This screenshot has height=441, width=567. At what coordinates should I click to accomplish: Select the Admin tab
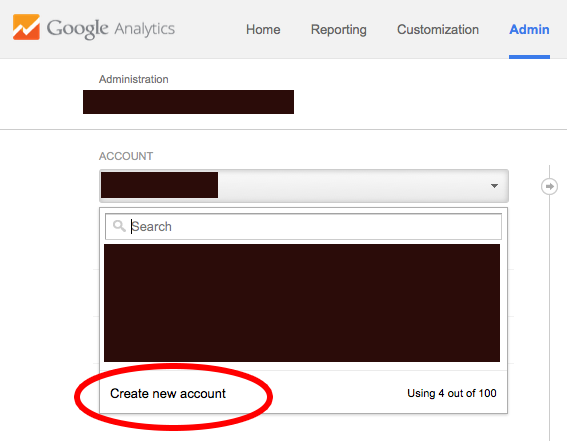tap(529, 29)
